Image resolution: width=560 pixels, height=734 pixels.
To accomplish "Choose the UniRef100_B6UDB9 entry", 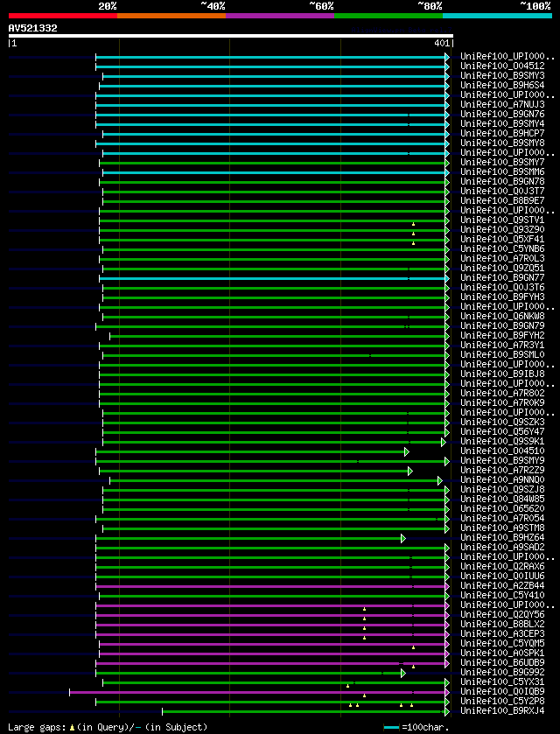I will tap(502, 661).
